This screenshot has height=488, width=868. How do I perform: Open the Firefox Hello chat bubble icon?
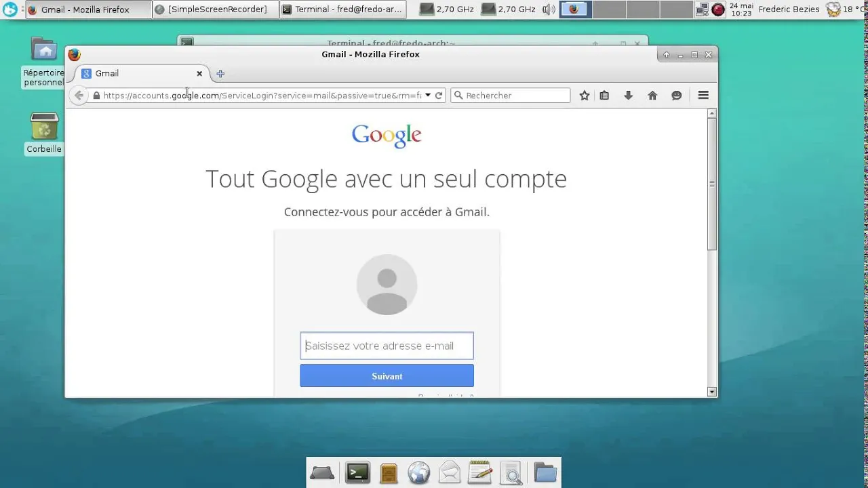[x=677, y=96]
